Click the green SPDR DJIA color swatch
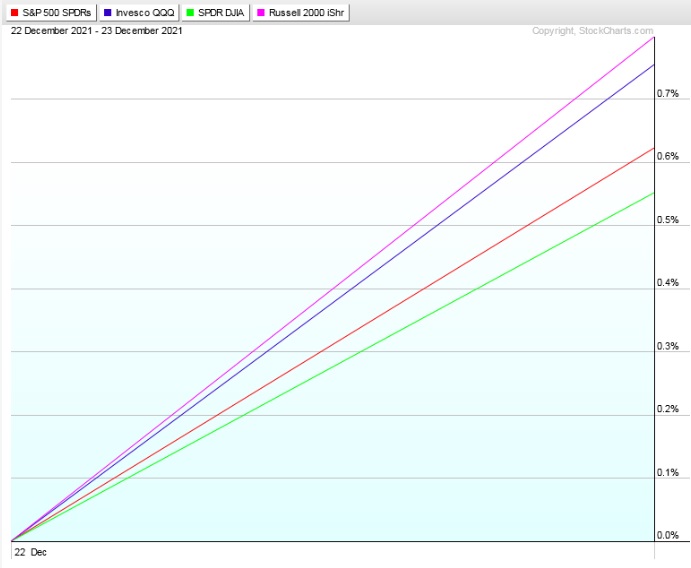Image resolution: width=691 pixels, height=568 pixels. coord(190,13)
